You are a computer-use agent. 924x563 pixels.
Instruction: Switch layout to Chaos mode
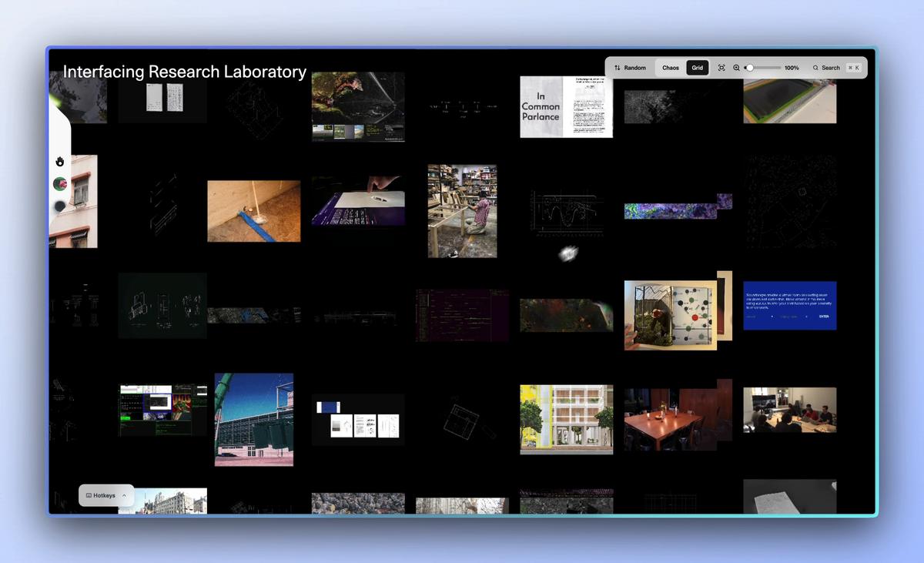pyautogui.click(x=671, y=68)
